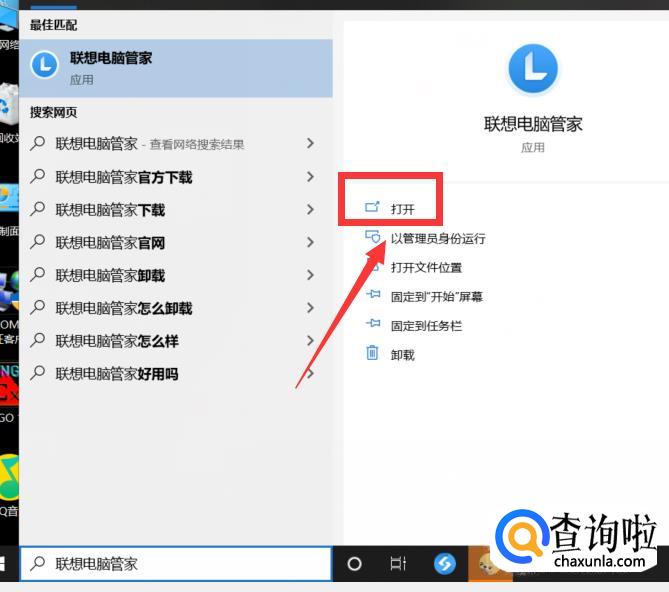Select suggestion 联想电脑管家好用吗
Viewport: 669px width, 592px height.
pyautogui.click(x=174, y=374)
